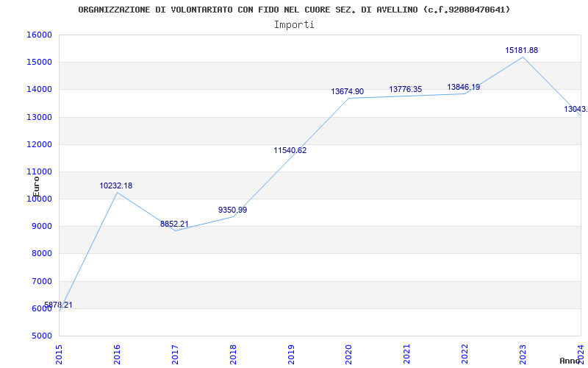Screen dimensions: 588x368
Task: Click the x-axis year 2017
Action: [x=175, y=355]
